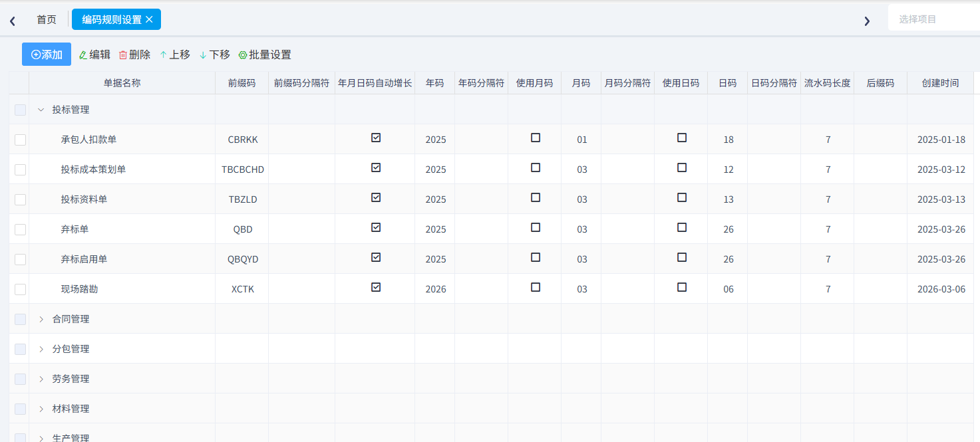Toggle 使用日码 for 投标资料单

(682, 197)
